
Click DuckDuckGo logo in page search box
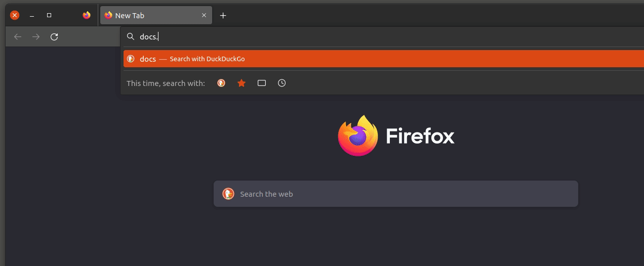point(228,194)
